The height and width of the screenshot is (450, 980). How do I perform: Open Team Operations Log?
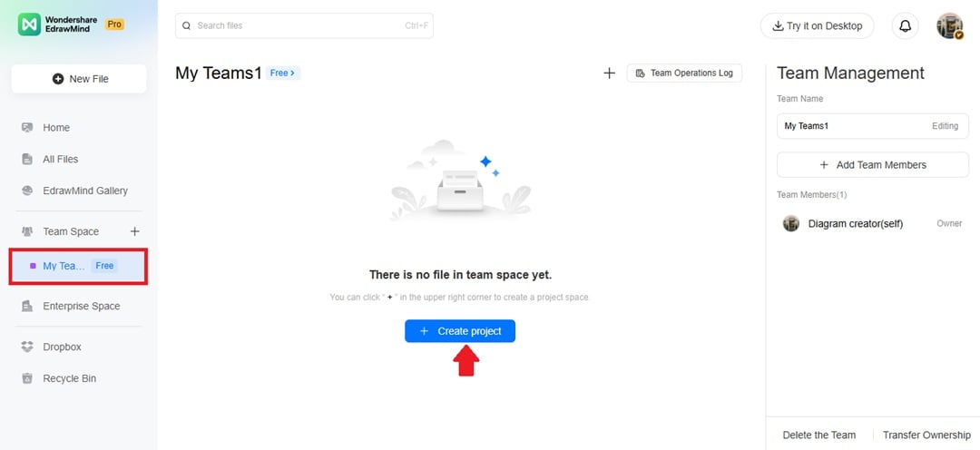coord(684,73)
